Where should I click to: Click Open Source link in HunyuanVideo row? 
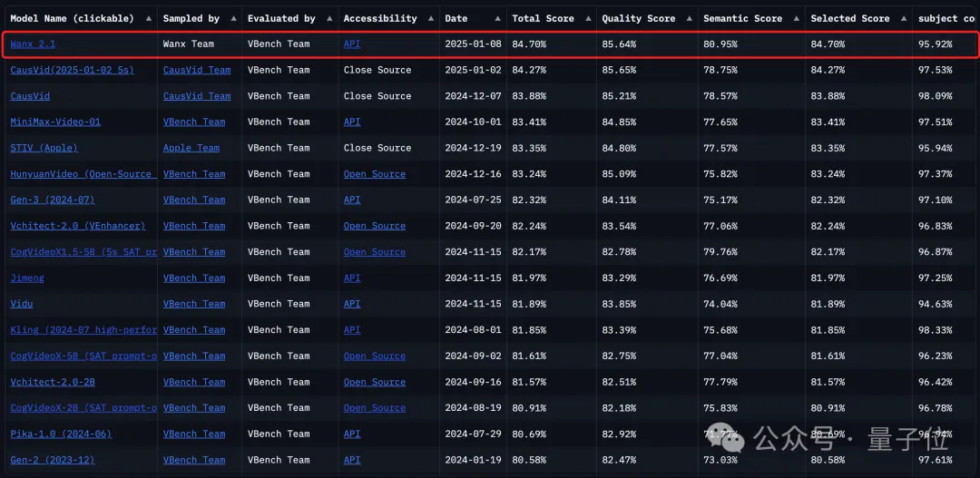pos(375,174)
